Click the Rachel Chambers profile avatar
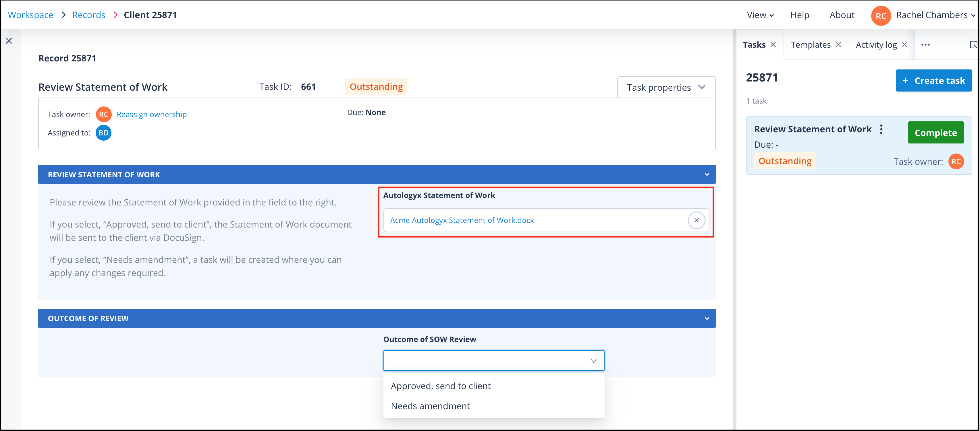 (881, 15)
